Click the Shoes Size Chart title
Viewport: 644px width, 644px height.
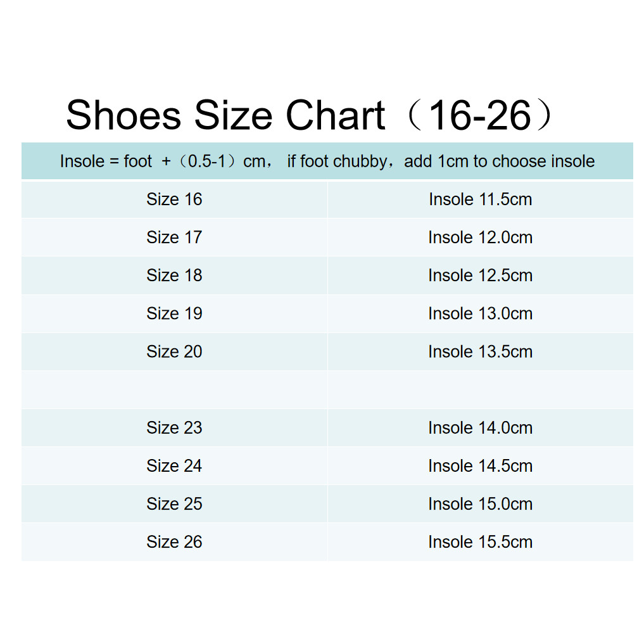pos(309,115)
